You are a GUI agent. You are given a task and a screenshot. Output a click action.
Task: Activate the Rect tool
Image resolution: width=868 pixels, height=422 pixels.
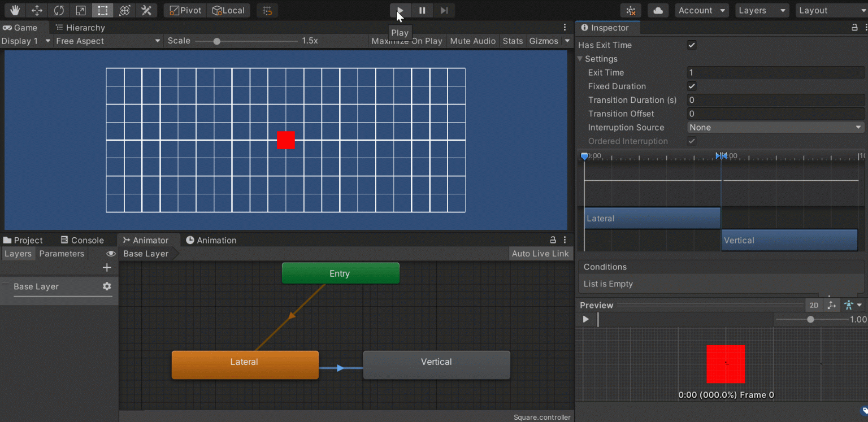click(x=102, y=10)
